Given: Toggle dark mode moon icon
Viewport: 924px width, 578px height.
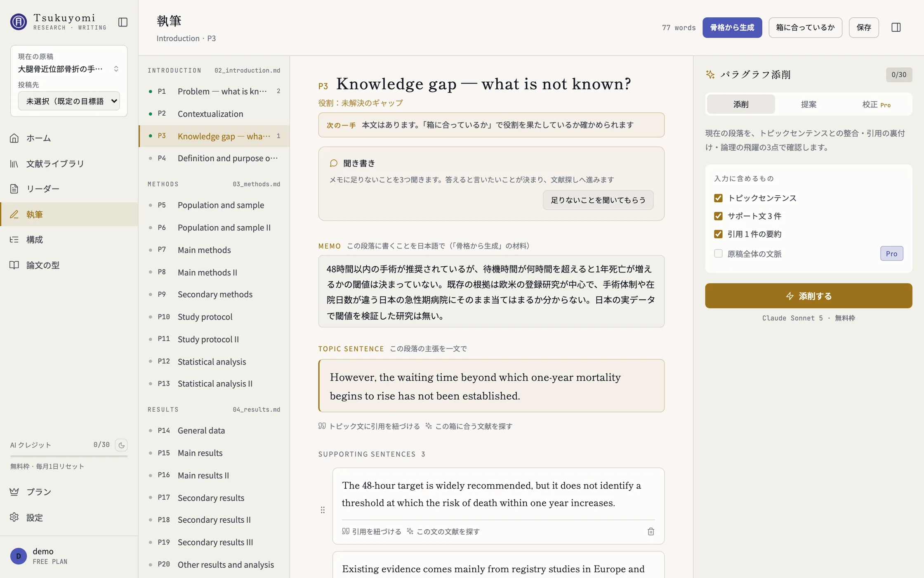Looking at the screenshot, I should tap(121, 445).
